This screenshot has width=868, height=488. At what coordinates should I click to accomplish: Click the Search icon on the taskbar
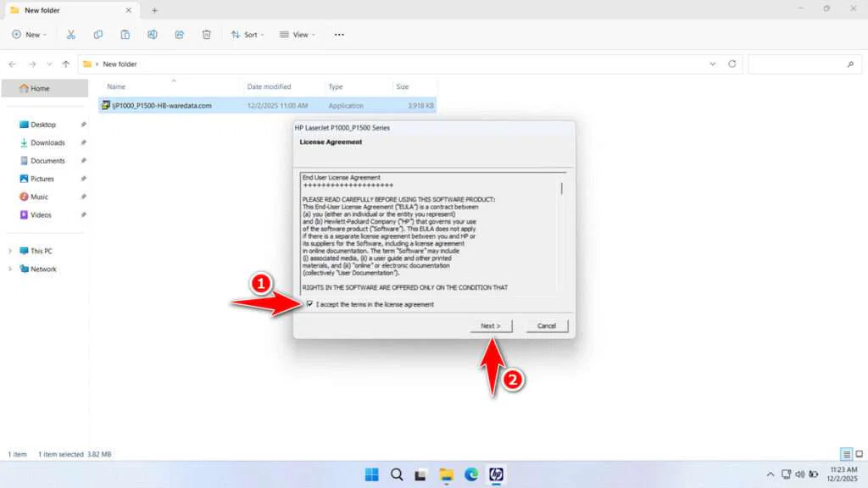tap(397, 474)
